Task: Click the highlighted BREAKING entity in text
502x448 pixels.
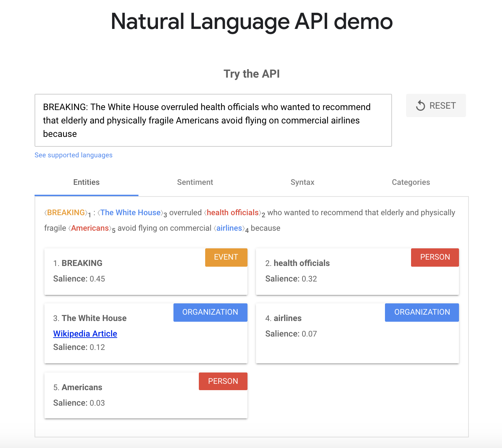Action: pyautogui.click(x=66, y=213)
